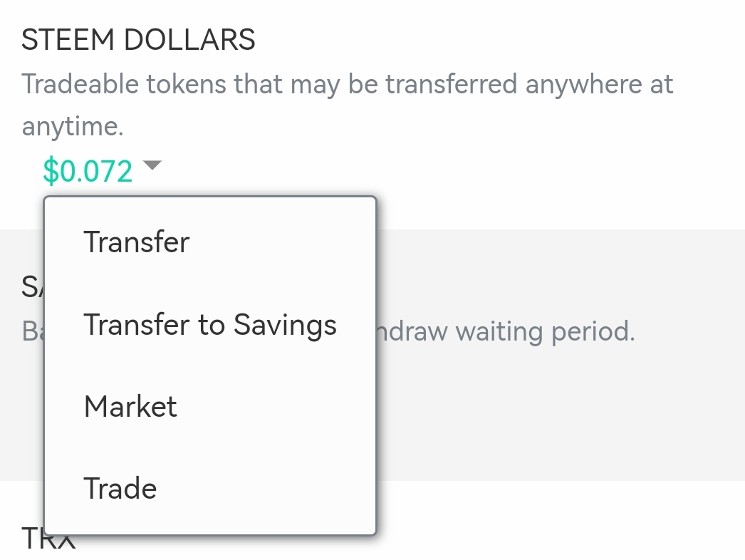Select the Trade menu entry

click(x=120, y=489)
